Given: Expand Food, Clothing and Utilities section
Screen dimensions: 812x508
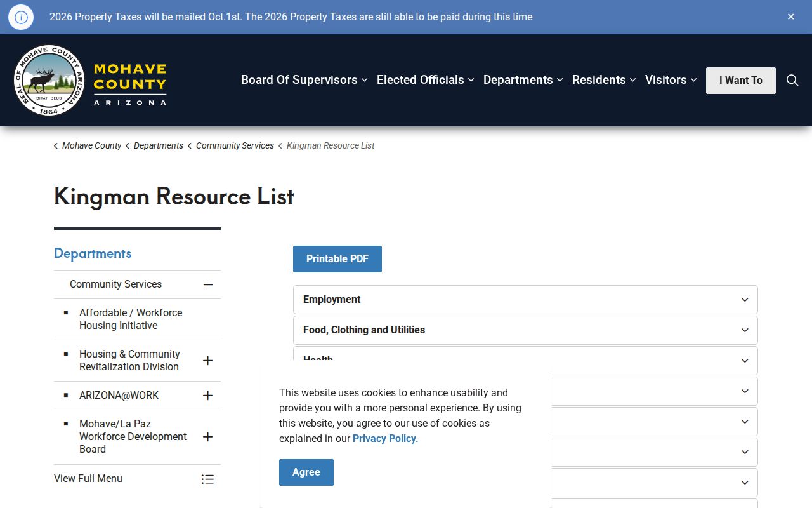Looking at the screenshot, I should (x=525, y=330).
